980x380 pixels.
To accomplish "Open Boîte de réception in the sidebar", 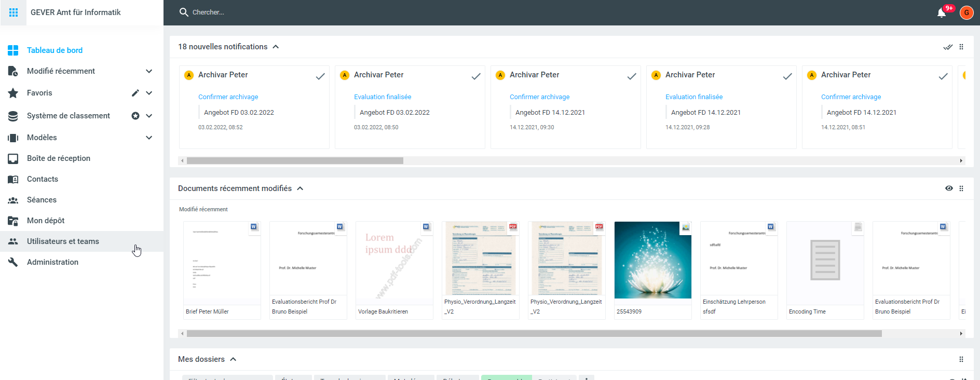I will coord(59,158).
